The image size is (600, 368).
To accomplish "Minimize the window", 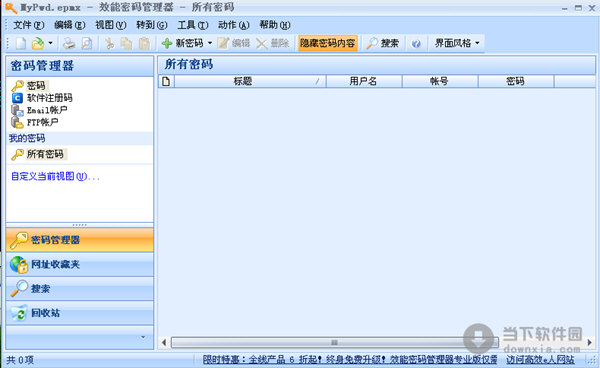I will [565, 8].
